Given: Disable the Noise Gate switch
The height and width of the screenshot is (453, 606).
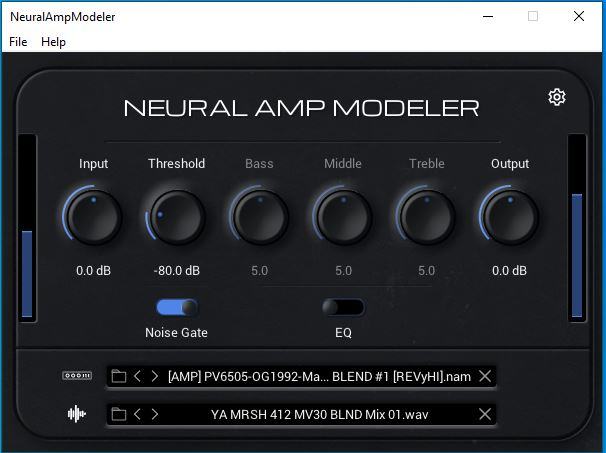Looking at the screenshot, I should point(177,308).
